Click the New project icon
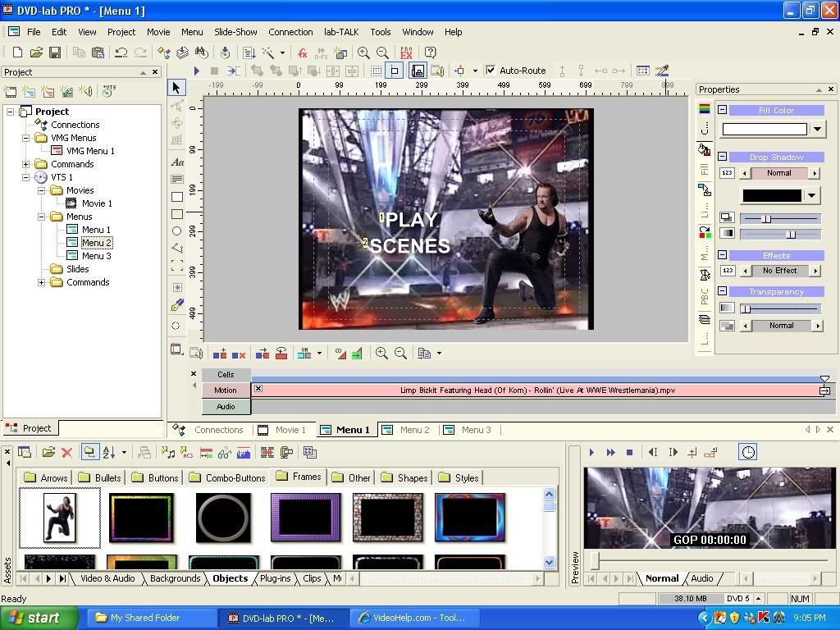840x630 pixels. tap(17, 52)
